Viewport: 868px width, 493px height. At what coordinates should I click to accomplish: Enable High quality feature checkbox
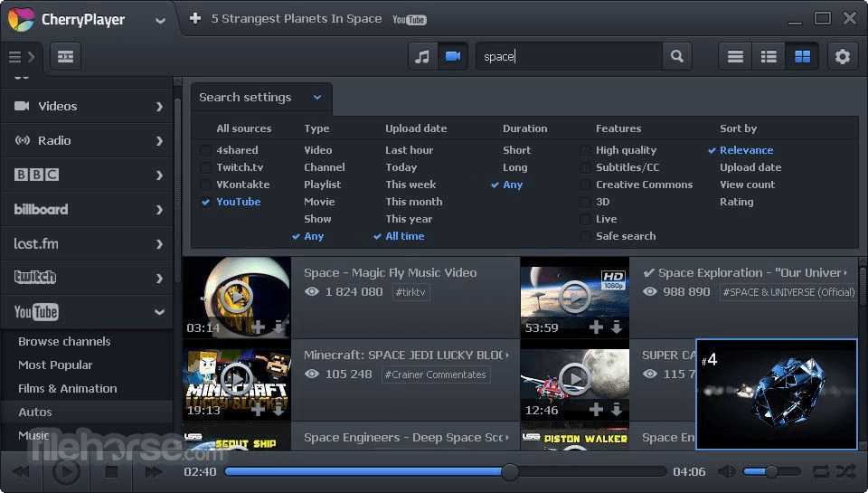coord(585,150)
